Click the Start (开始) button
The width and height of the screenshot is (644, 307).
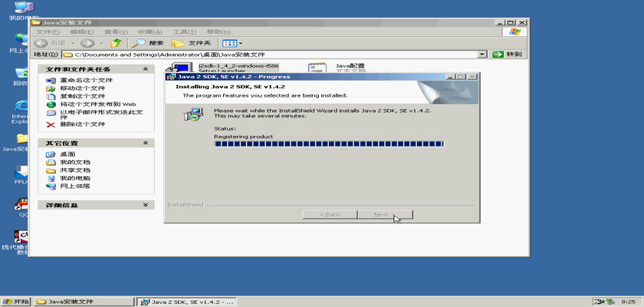pyautogui.click(x=16, y=302)
